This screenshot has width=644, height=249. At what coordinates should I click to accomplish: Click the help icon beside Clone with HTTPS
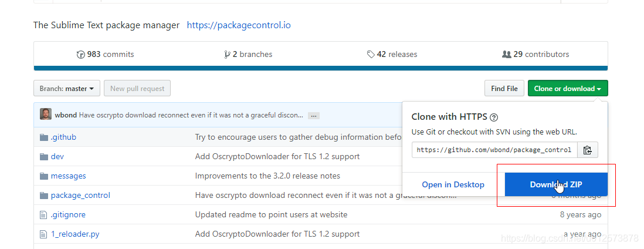494,117
